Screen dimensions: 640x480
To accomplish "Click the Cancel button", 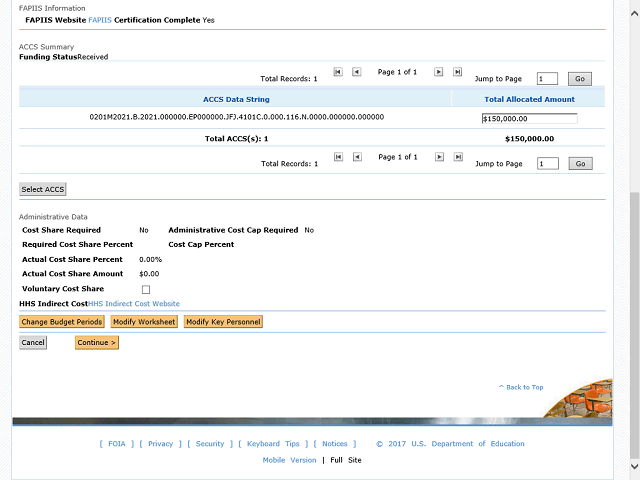I will point(33,343).
